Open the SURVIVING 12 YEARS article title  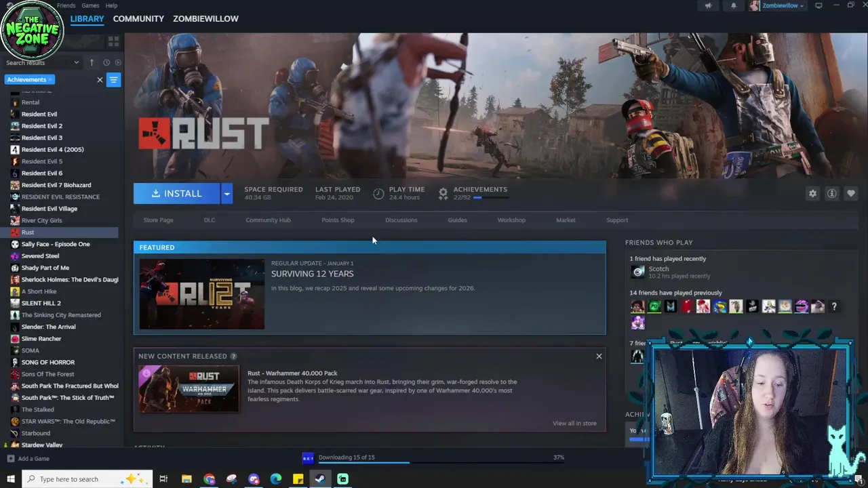pyautogui.click(x=312, y=274)
